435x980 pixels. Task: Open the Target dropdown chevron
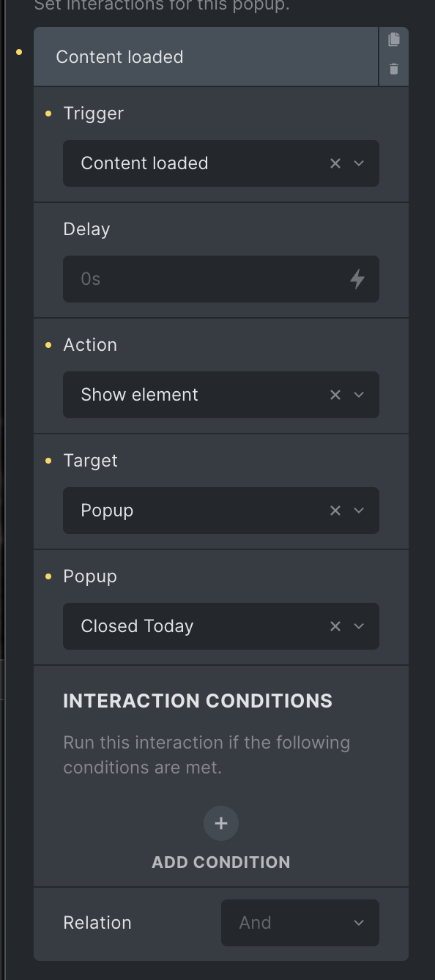[x=359, y=511]
